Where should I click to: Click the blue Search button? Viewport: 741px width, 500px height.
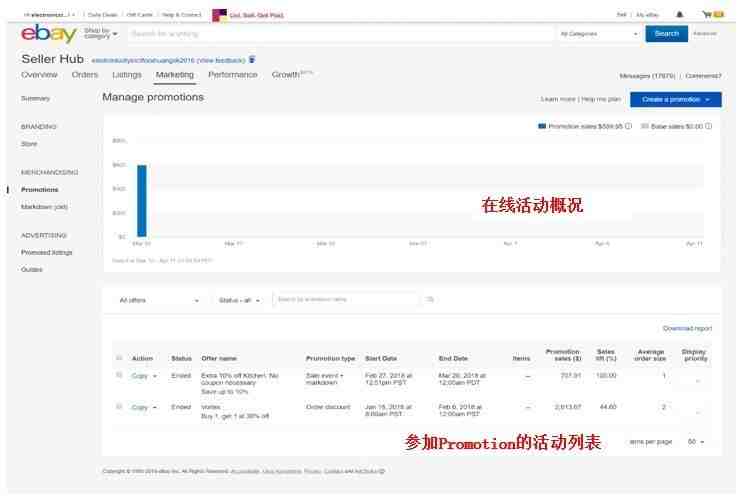666,34
